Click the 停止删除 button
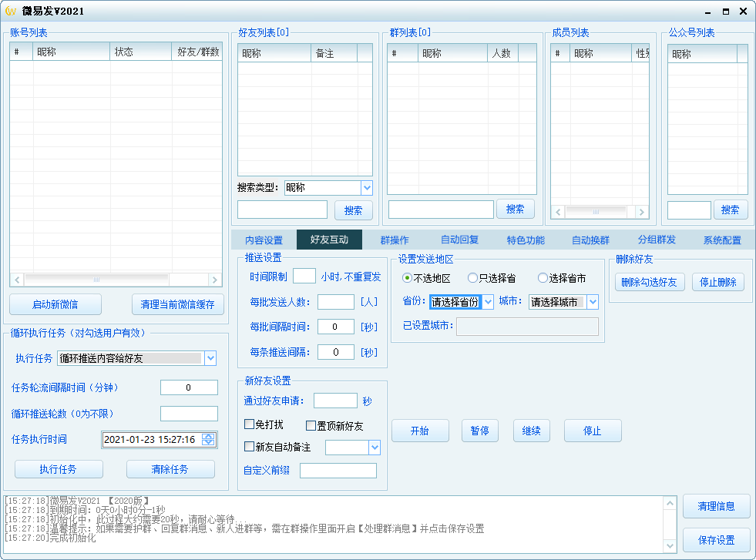Image resolution: width=756 pixels, height=560 pixels. [x=718, y=283]
